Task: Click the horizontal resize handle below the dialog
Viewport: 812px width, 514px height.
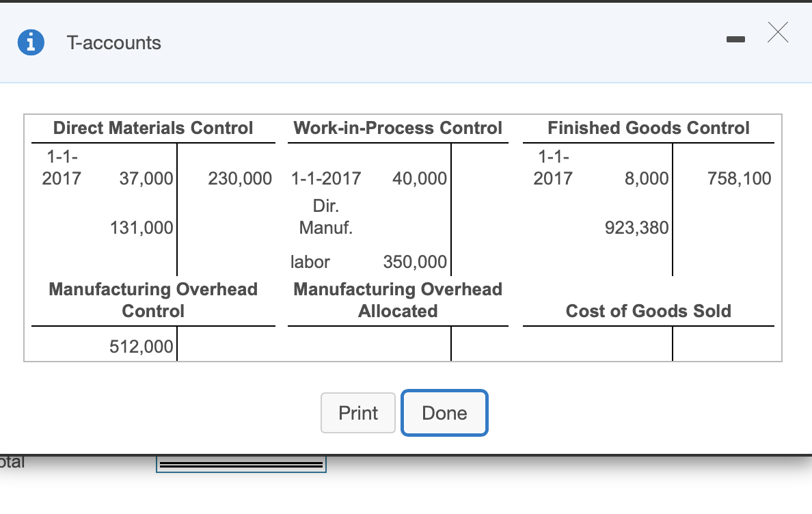Action: point(241,464)
